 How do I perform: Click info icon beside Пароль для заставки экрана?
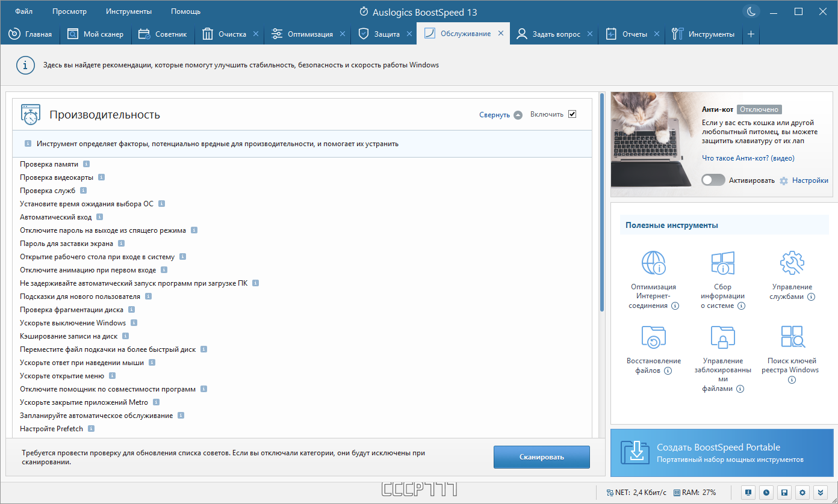pos(121,243)
